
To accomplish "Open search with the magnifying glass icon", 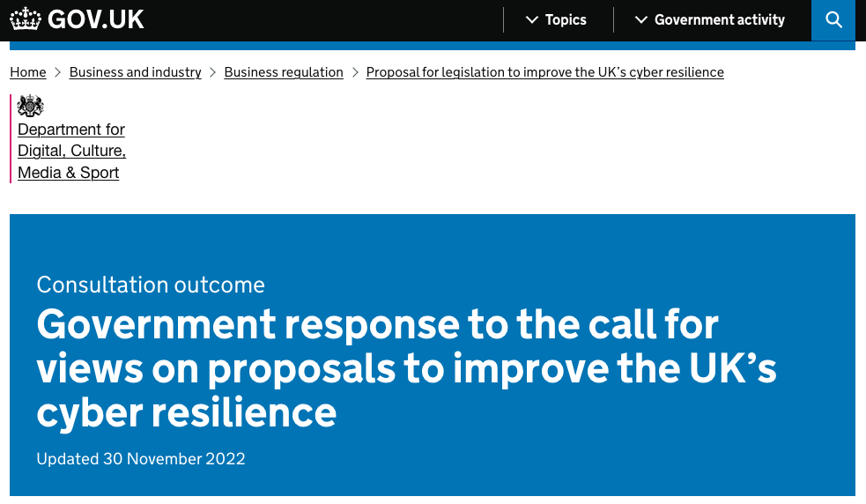I will coord(833,20).
